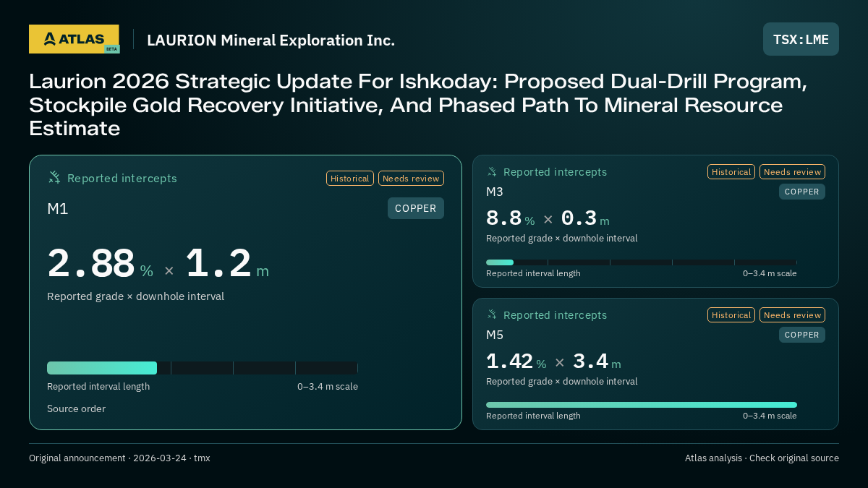Click the Historical tag on the M5 card

click(731, 315)
